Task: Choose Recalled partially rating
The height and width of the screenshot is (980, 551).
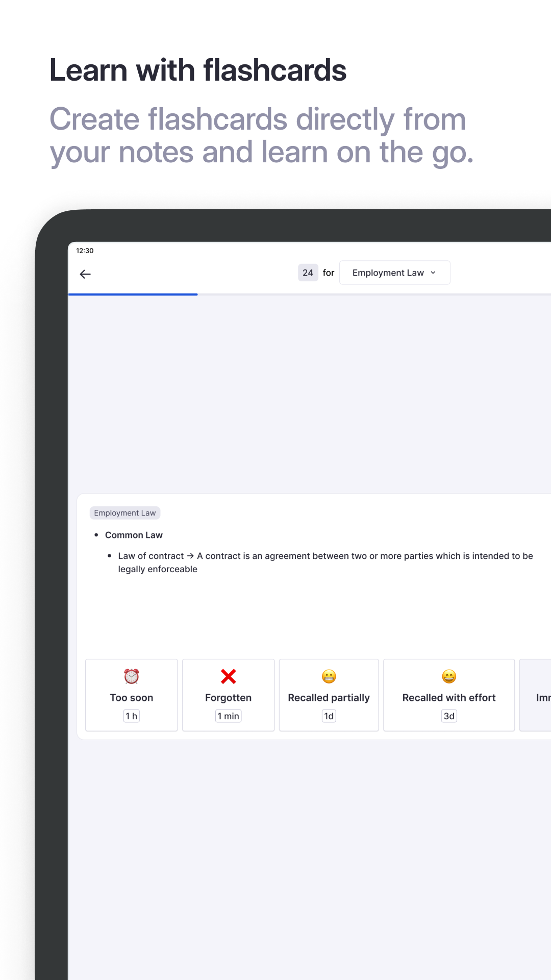Action: [x=329, y=695]
